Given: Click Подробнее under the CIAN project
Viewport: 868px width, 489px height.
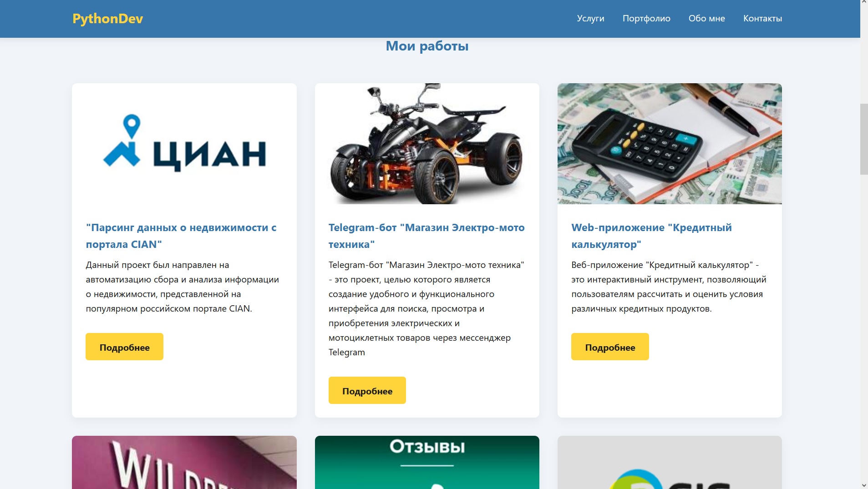Looking at the screenshot, I should 124,347.
